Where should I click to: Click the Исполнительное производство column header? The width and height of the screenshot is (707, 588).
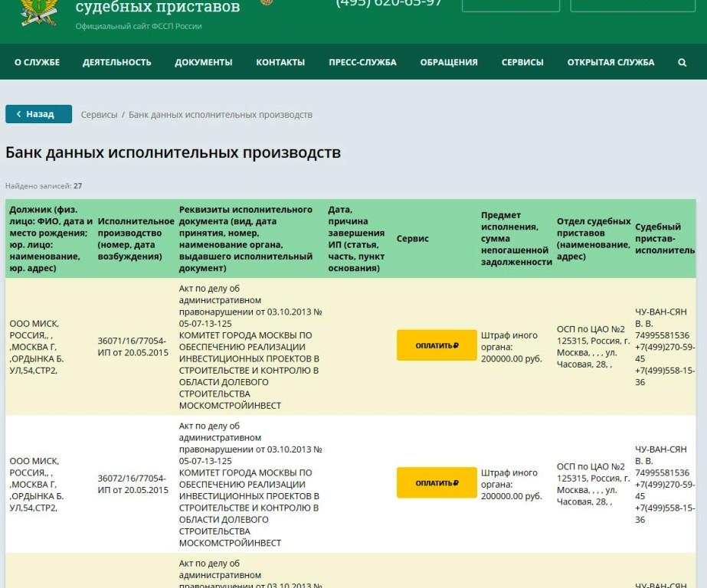pos(136,239)
